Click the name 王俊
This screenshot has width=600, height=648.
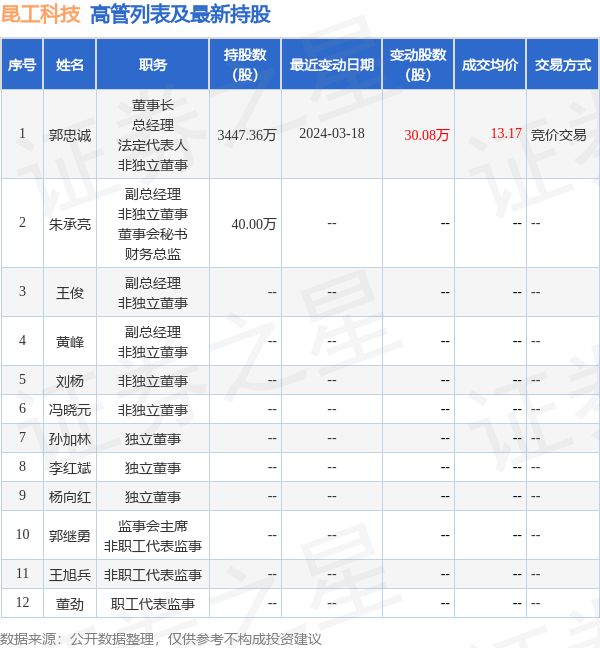click(70, 293)
